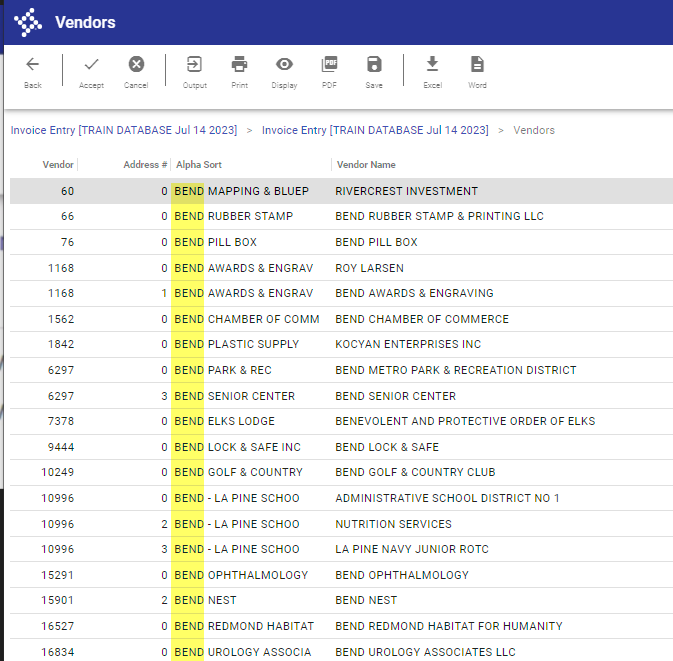Click vendor number 16834

[x=58, y=652]
